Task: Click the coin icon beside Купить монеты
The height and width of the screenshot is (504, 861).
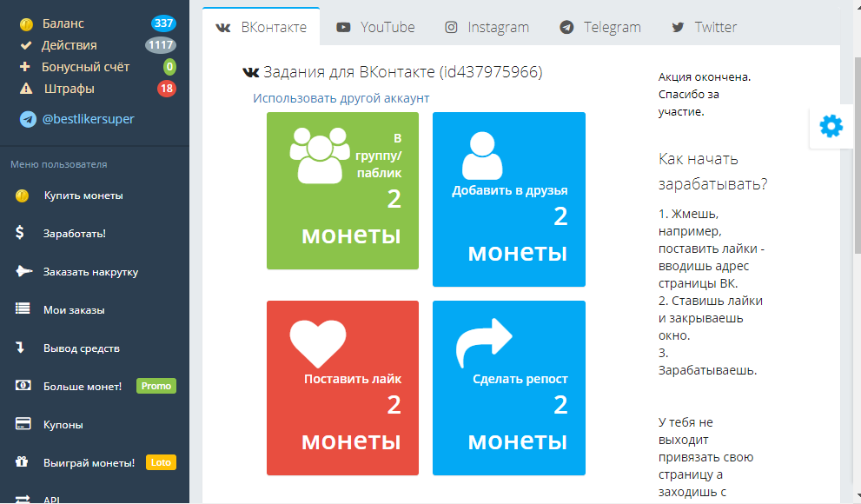Action: coord(22,196)
